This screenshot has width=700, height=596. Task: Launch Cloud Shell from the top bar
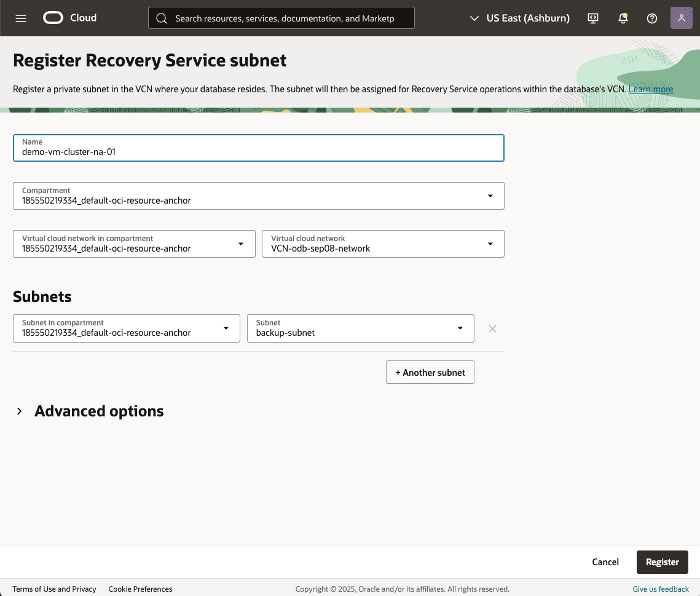coord(592,18)
